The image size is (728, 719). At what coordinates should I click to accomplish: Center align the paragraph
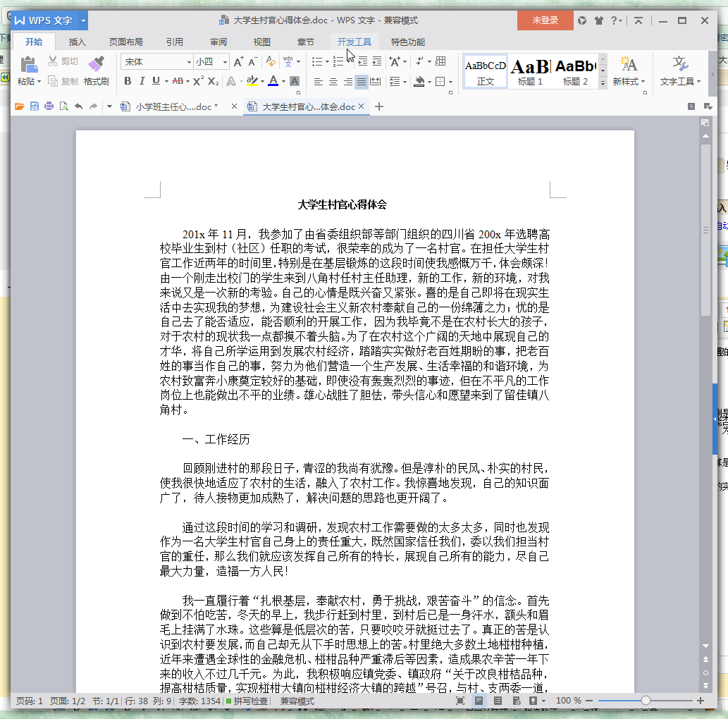tap(333, 82)
